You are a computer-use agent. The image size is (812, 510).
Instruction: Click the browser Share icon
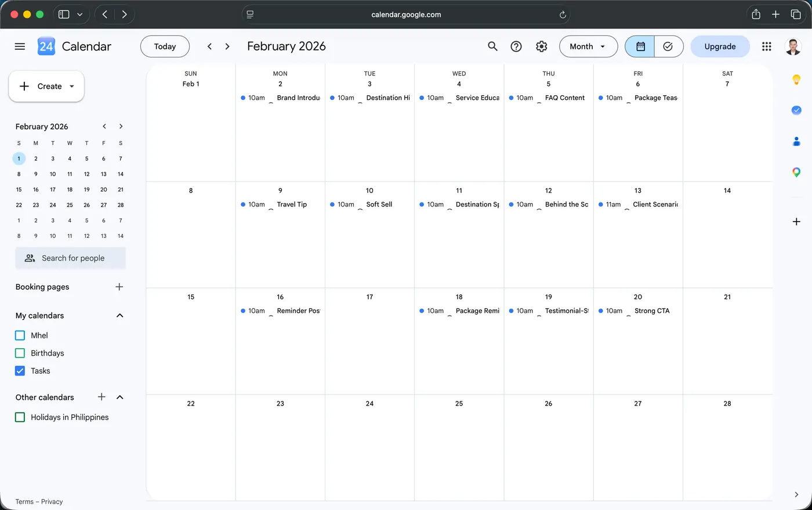click(756, 15)
